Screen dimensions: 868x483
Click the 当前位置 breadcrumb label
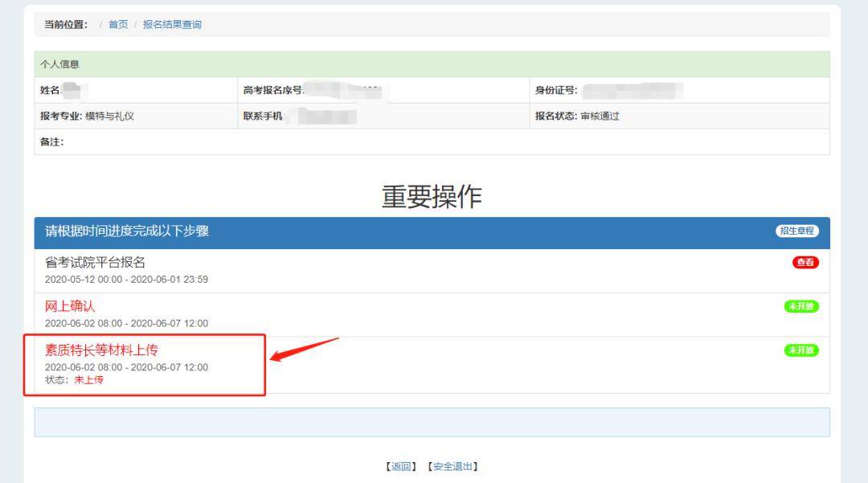[x=66, y=24]
